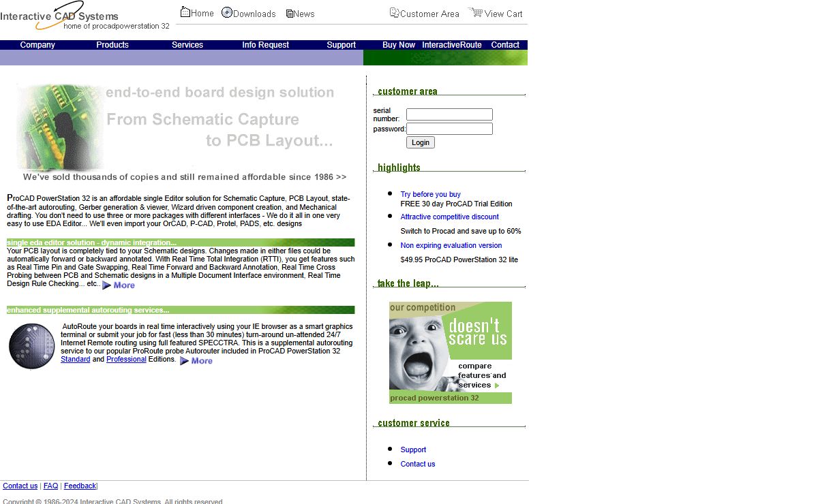The height and width of the screenshot is (504, 818).
Task: Open Non expiring evaluation version link
Action: click(451, 245)
